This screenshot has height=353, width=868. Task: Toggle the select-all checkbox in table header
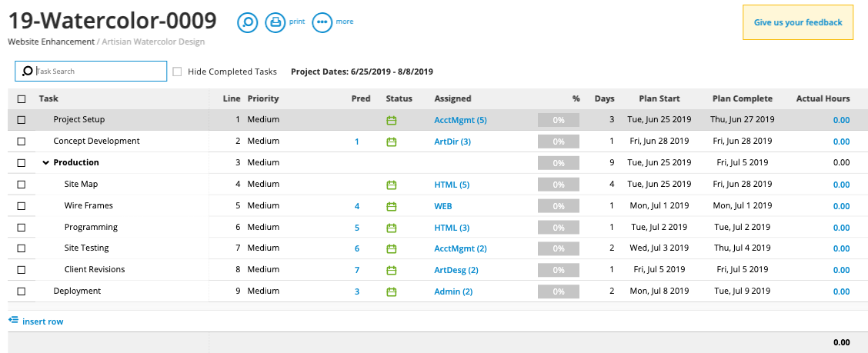pos(22,99)
